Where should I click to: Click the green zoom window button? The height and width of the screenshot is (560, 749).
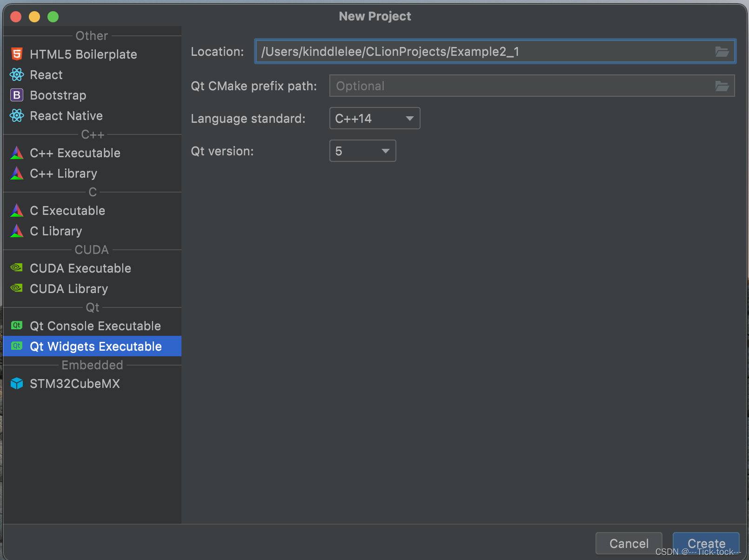tap(53, 17)
